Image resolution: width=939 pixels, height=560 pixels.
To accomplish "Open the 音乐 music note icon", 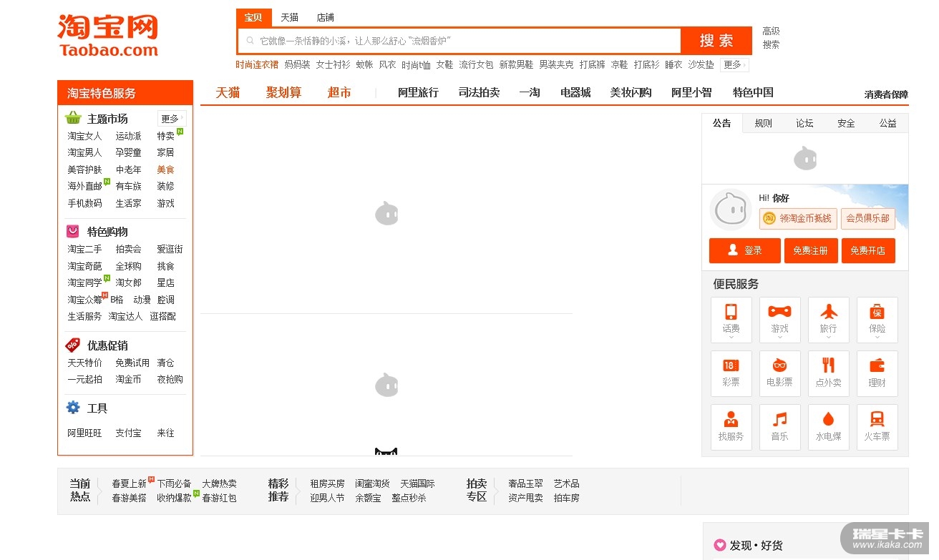I will coord(779,427).
